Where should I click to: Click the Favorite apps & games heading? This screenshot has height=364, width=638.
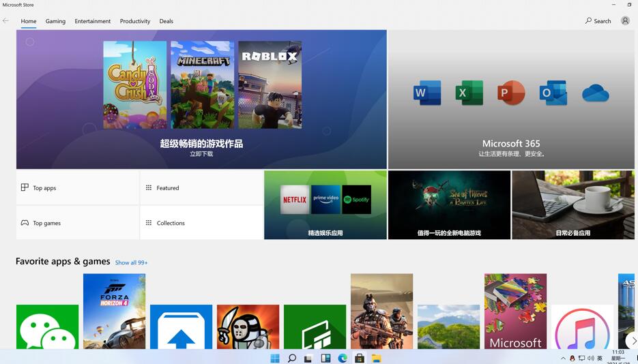63,261
